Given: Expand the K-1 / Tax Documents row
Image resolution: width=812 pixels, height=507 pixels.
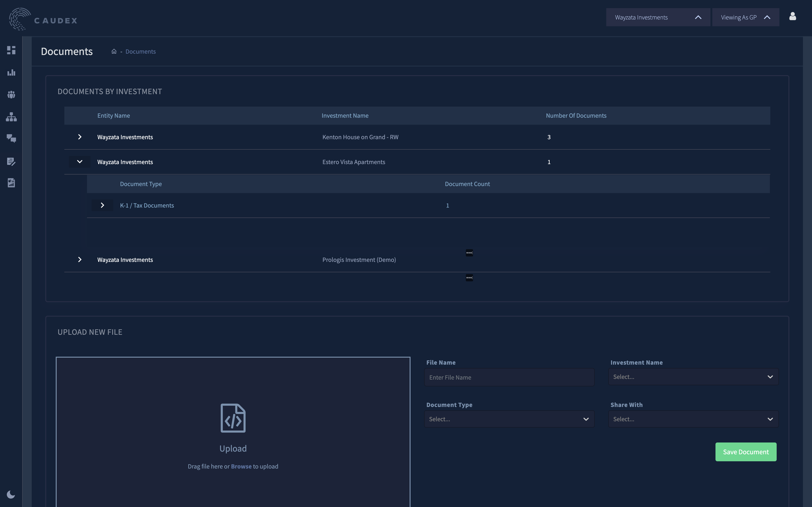Looking at the screenshot, I should [102, 205].
